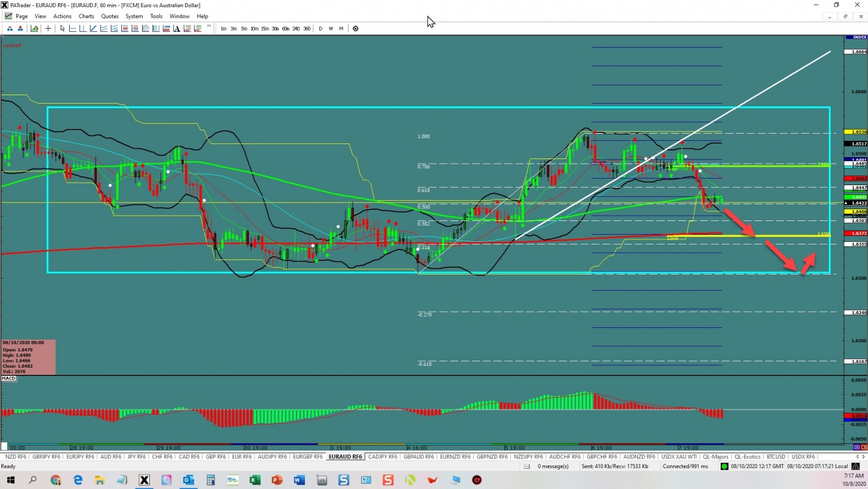
Task: Switch chart to 30m timeframe
Action: tap(275, 29)
